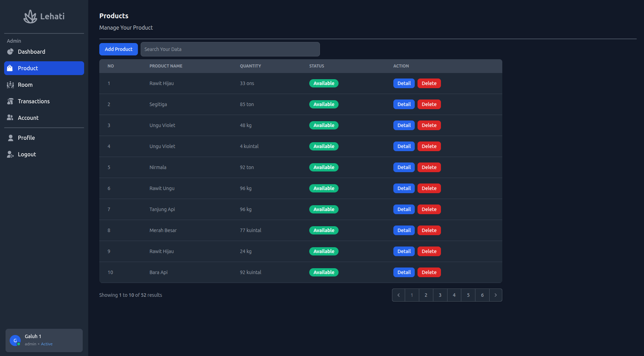Viewport: 644px width, 356px height.
Task: Click the Product shopping bag icon
Action: (10, 68)
